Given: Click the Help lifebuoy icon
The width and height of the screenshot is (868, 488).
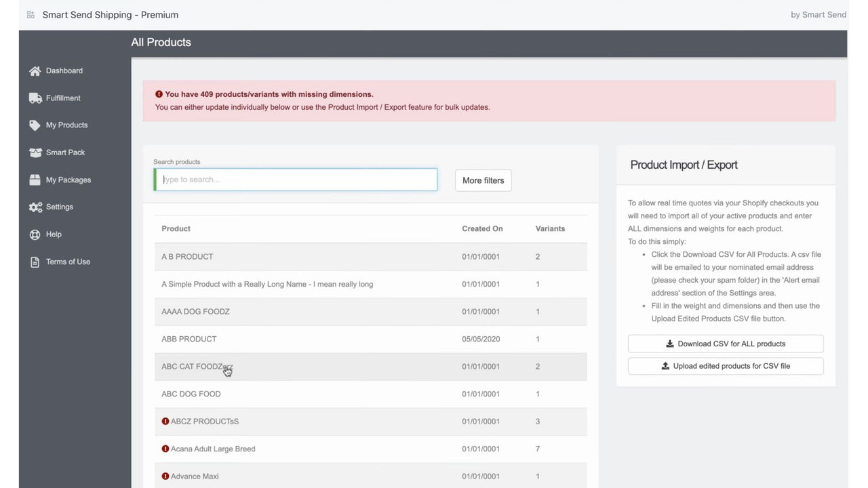Looking at the screenshot, I should pyautogui.click(x=35, y=234).
